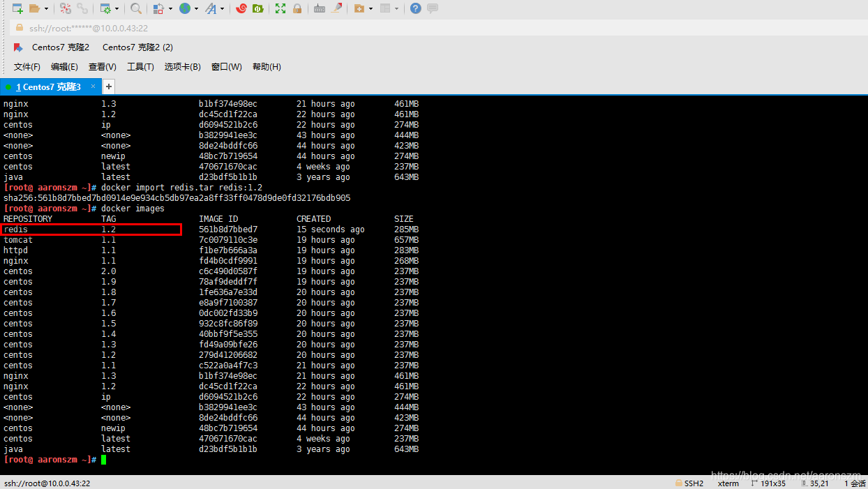Expand the new folder dropdown arrow

[x=371, y=9]
